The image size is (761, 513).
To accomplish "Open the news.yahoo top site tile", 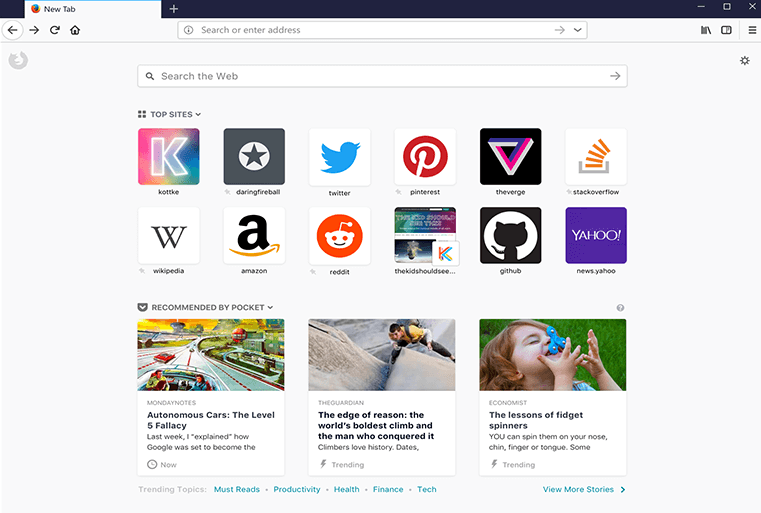I will (x=596, y=236).
